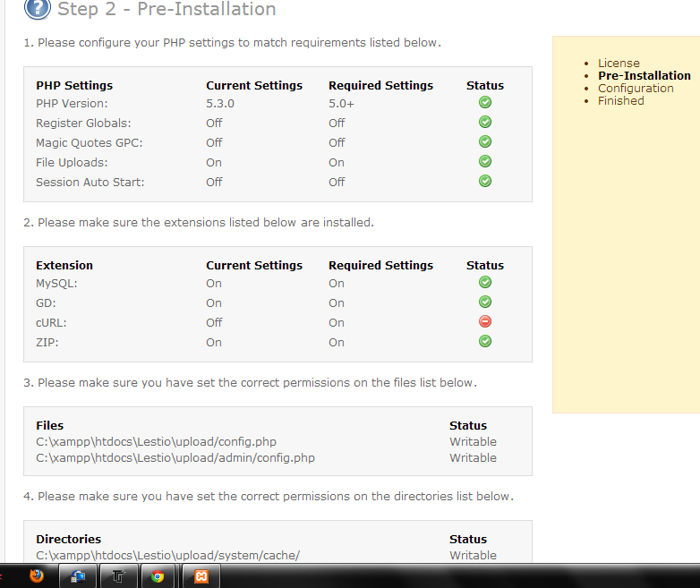Click the Writable status for system/cache/

pyautogui.click(x=473, y=555)
